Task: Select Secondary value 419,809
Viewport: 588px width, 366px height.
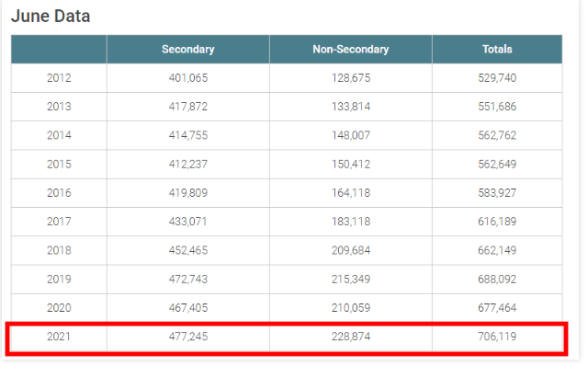Action: (x=188, y=192)
